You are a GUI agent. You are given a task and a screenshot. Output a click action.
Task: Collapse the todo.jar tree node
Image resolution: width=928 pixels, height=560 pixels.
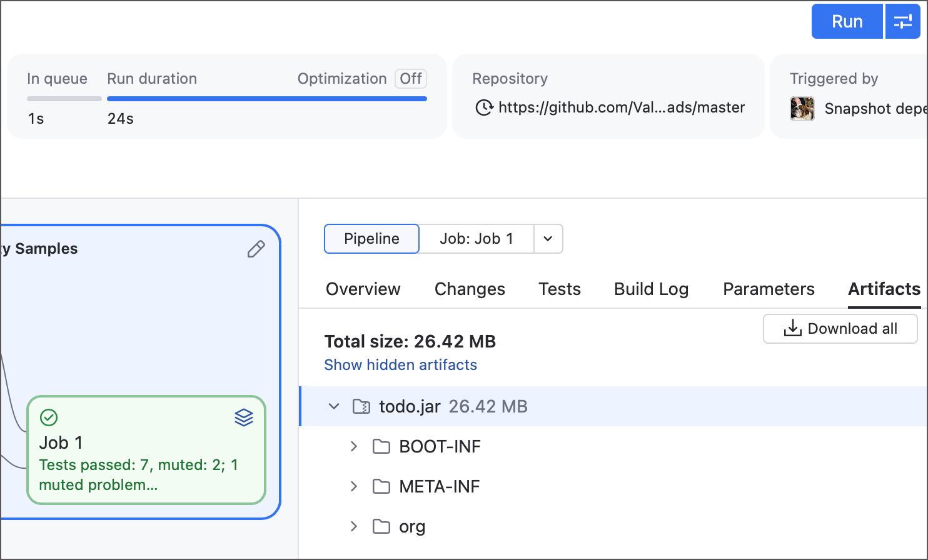(334, 407)
